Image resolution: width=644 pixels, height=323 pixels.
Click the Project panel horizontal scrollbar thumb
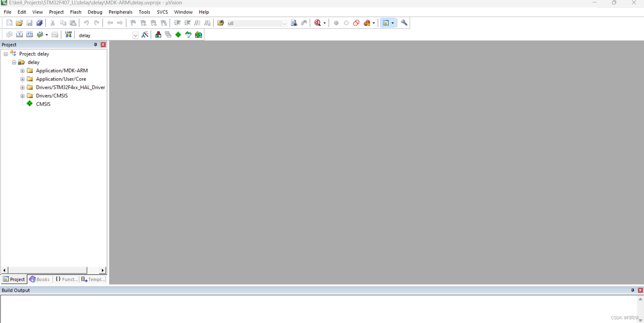coord(48,270)
